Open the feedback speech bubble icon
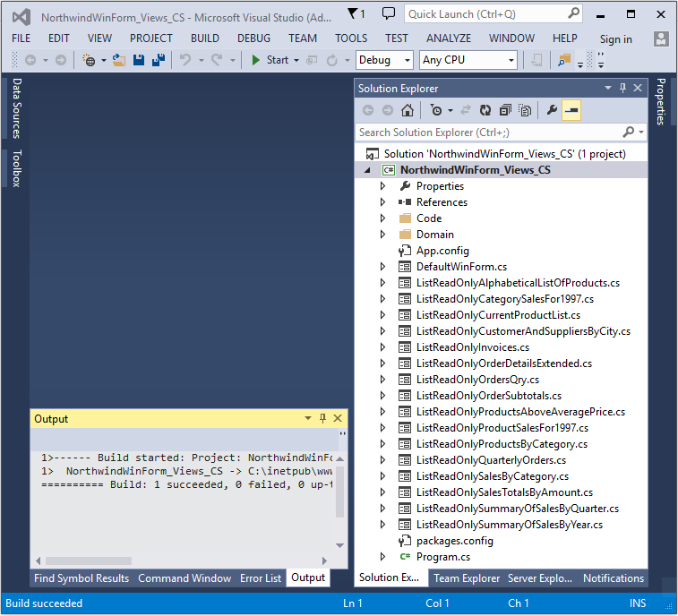Screen dimensions: 678x616 pos(389,13)
